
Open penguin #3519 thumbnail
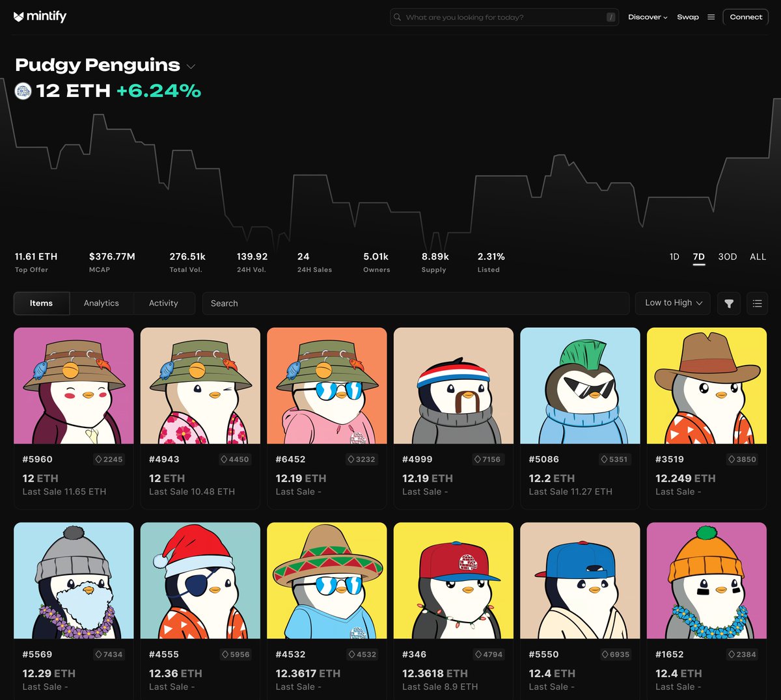pyautogui.click(x=707, y=386)
